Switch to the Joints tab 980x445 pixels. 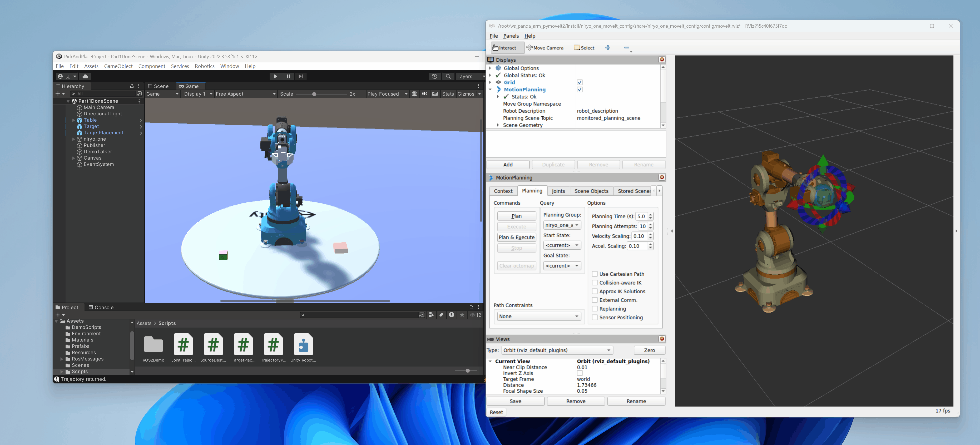pyautogui.click(x=558, y=191)
